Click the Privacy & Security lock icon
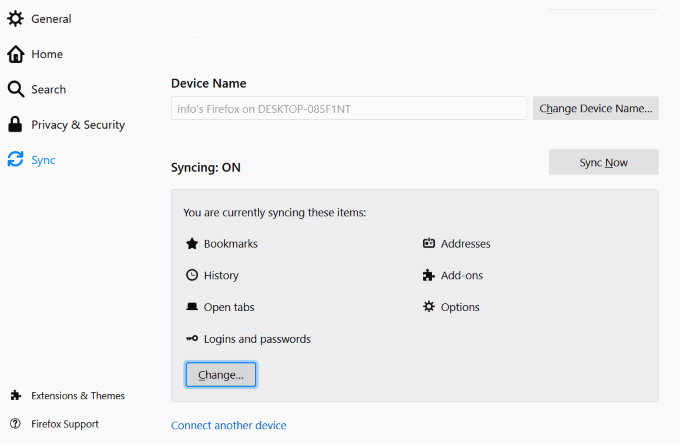The height and width of the screenshot is (444, 680). (x=15, y=125)
